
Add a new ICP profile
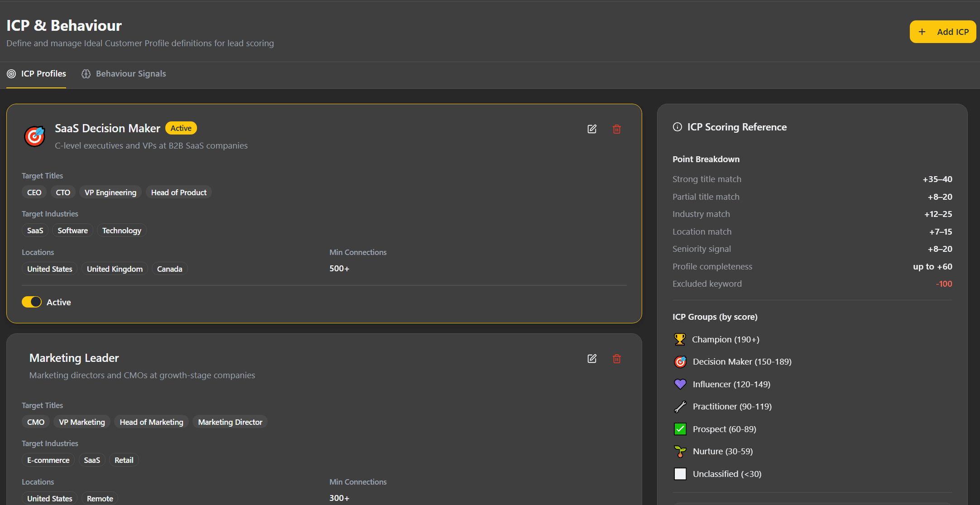click(943, 32)
